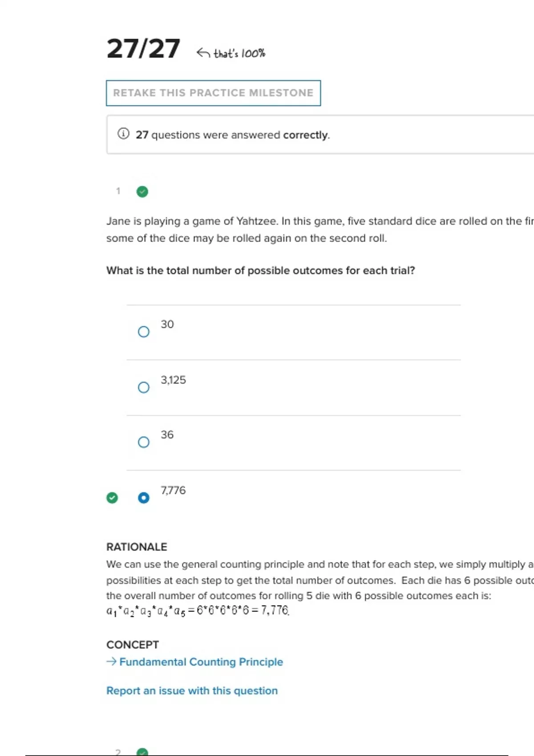This screenshot has height=756, width=534.
Task: Click the green checkmark beside question 1
Action: point(142,192)
